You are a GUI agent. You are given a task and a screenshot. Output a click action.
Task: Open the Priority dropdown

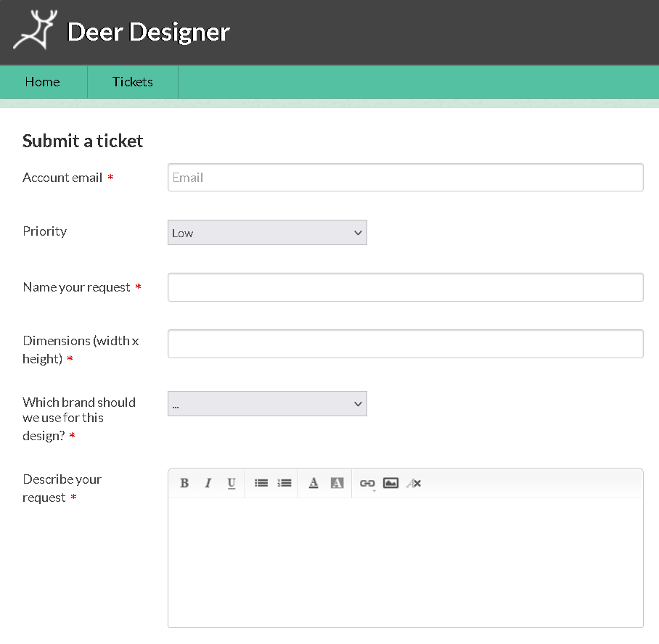tap(267, 233)
